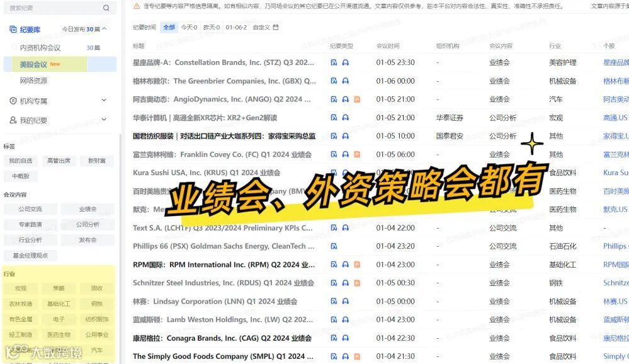Filter meetings by 昨天·0

point(212,27)
